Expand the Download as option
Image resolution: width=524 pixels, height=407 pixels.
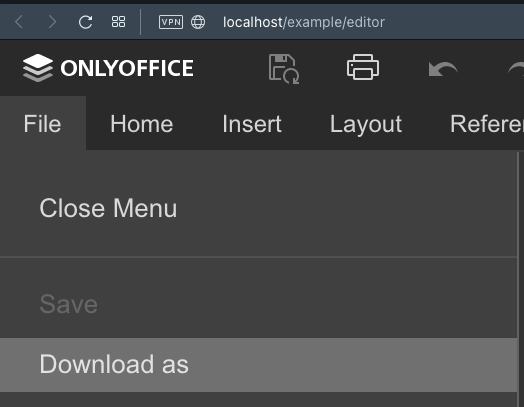(x=258, y=364)
